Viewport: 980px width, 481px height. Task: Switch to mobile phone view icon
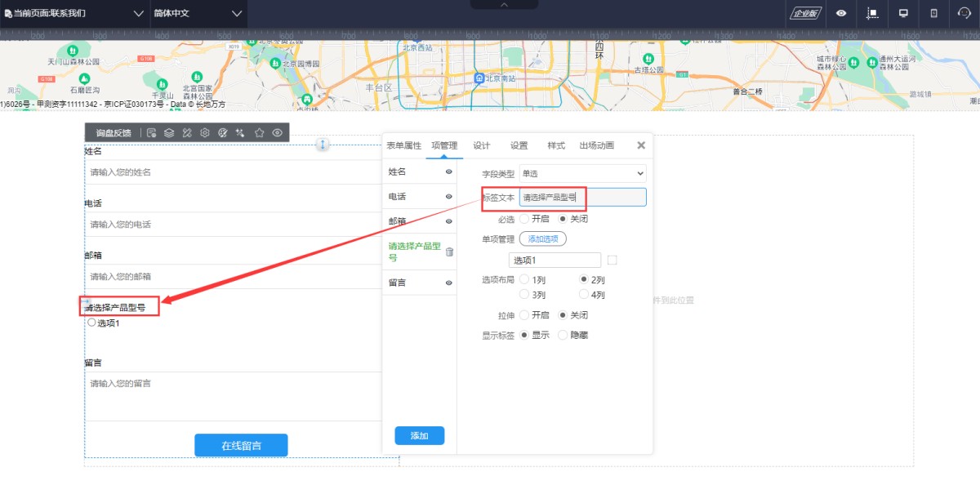(933, 13)
